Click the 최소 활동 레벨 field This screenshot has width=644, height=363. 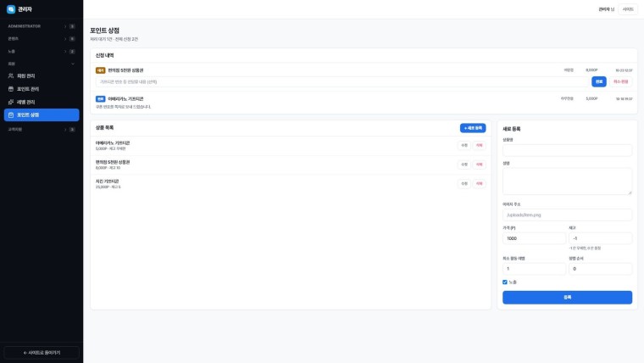coord(534,269)
